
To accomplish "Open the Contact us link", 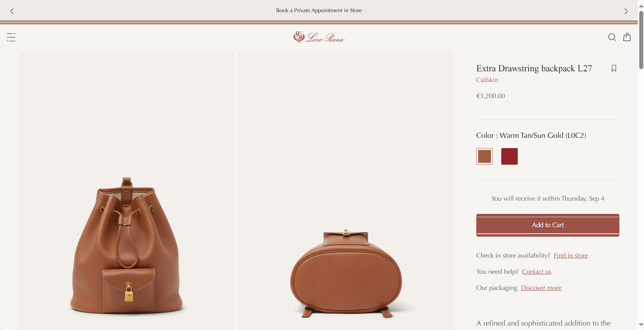I will click(x=536, y=272).
